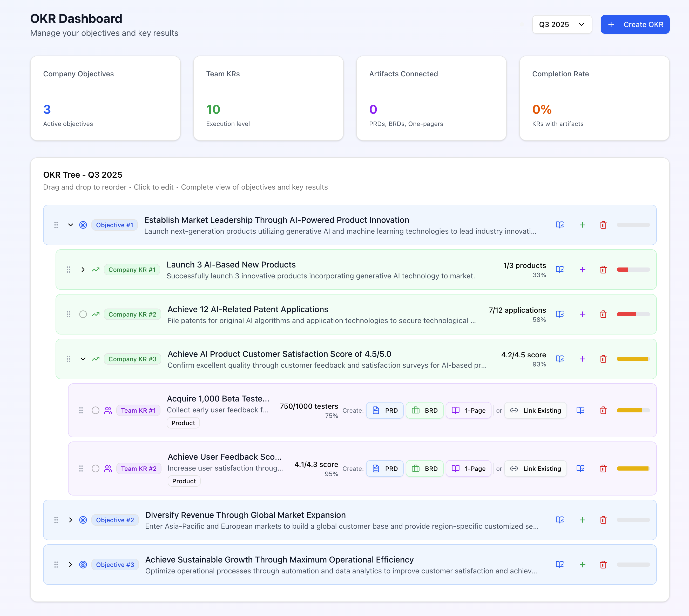Grab the drag handle of Objective #1
Image resolution: width=689 pixels, height=616 pixels.
[x=56, y=225]
